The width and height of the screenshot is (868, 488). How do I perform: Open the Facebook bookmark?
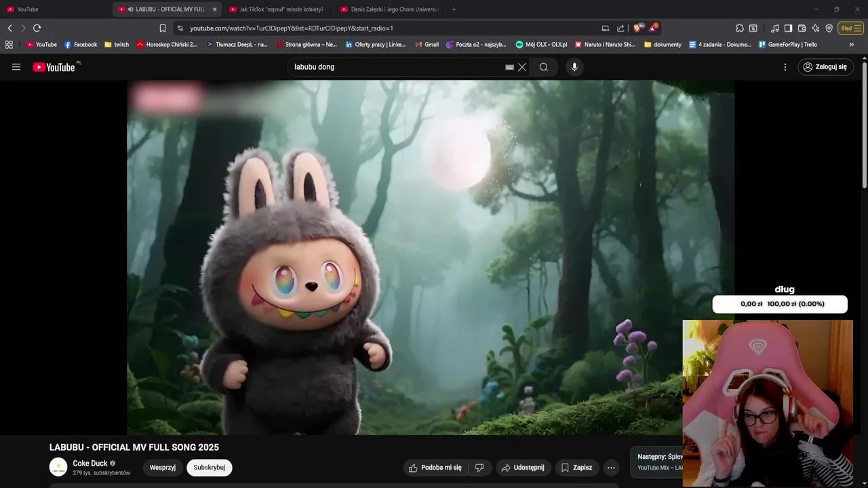81,45
